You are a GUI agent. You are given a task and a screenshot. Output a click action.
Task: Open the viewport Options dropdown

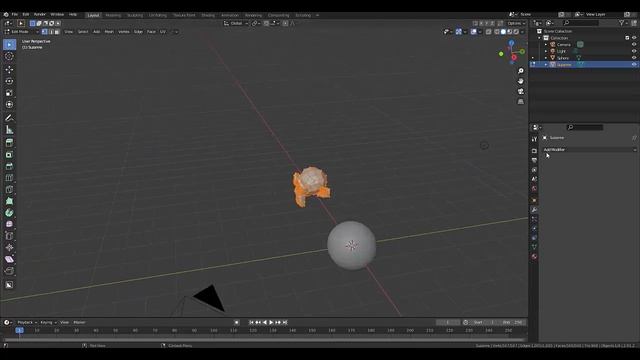click(x=516, y=23)
